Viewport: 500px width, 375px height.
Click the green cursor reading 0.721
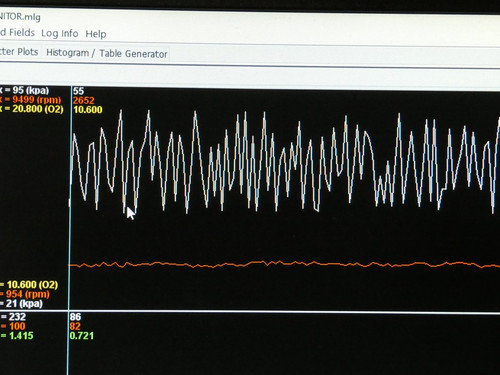point(82,336)
